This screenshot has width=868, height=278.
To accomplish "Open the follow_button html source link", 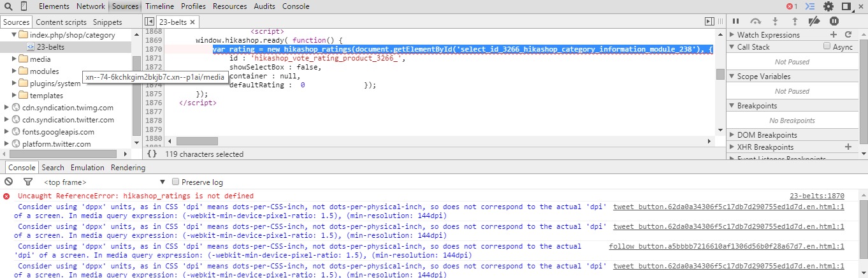I will (727, 246).
